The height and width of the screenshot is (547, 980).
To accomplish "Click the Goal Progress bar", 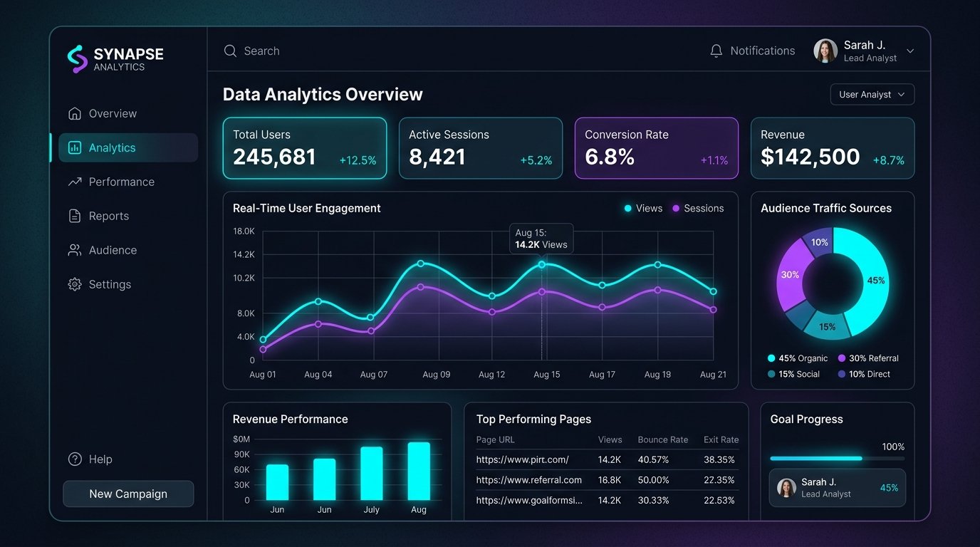I will [x=838, y=459].
